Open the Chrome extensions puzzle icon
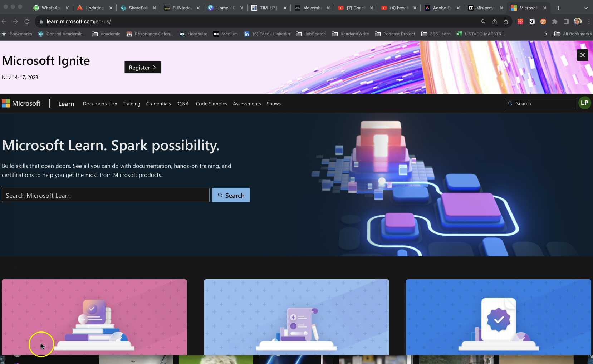593x364 pixels. tap(555, 21)
